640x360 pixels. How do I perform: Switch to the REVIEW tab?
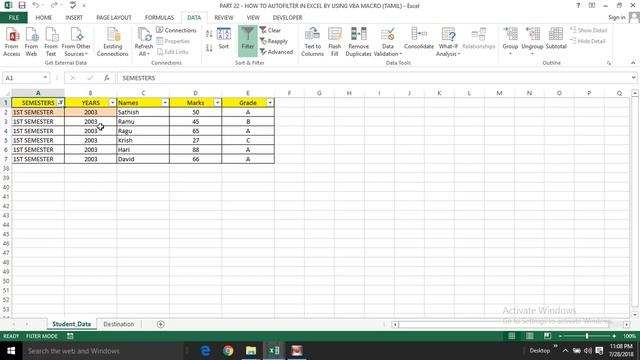224,18
